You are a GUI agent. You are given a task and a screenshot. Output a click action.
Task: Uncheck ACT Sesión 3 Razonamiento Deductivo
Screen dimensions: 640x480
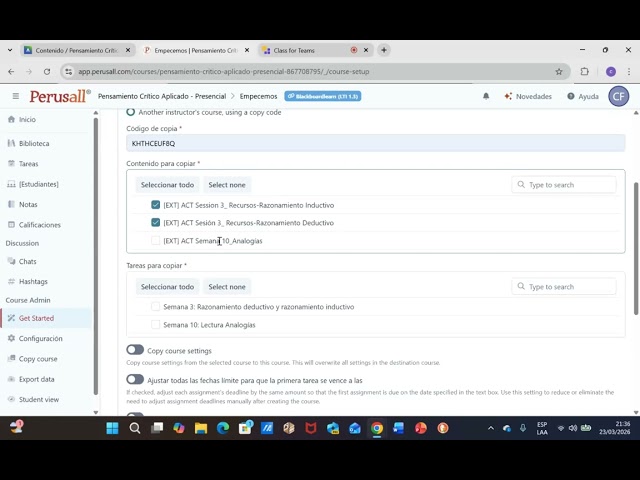(x=156, y=222)
